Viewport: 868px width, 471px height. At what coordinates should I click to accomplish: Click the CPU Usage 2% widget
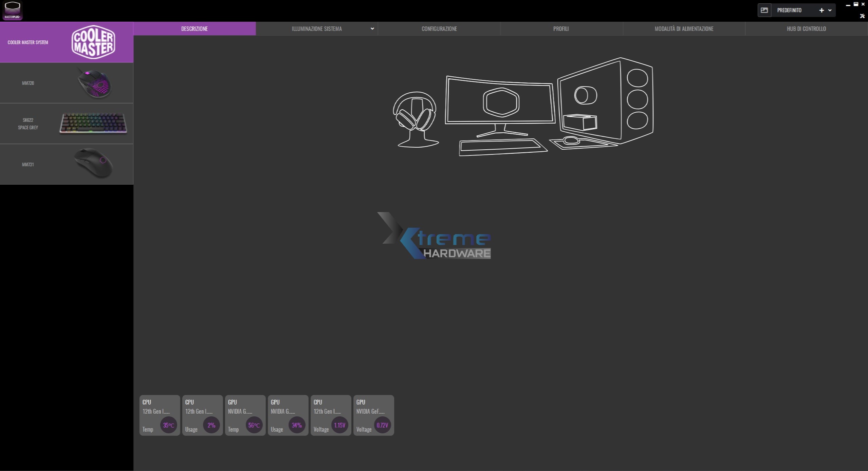(x=202, y=415)
